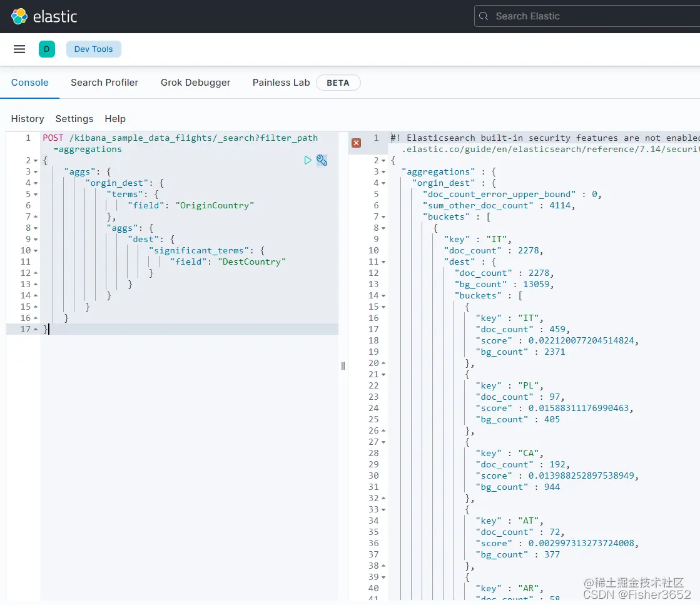The height and width of the screenshot is (605, 700).
Task: Click "bg_count" : 13059 line
Action: pos(504,285)
